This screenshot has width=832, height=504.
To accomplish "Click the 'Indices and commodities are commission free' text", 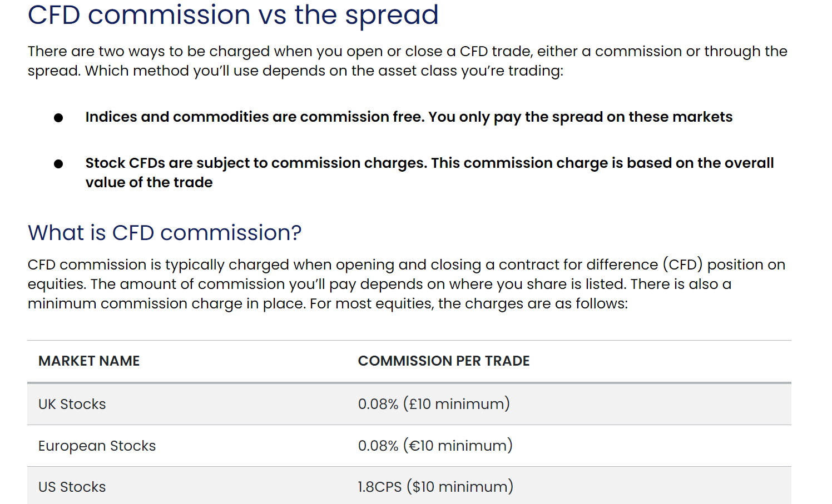I will click(x=255, y=117).
